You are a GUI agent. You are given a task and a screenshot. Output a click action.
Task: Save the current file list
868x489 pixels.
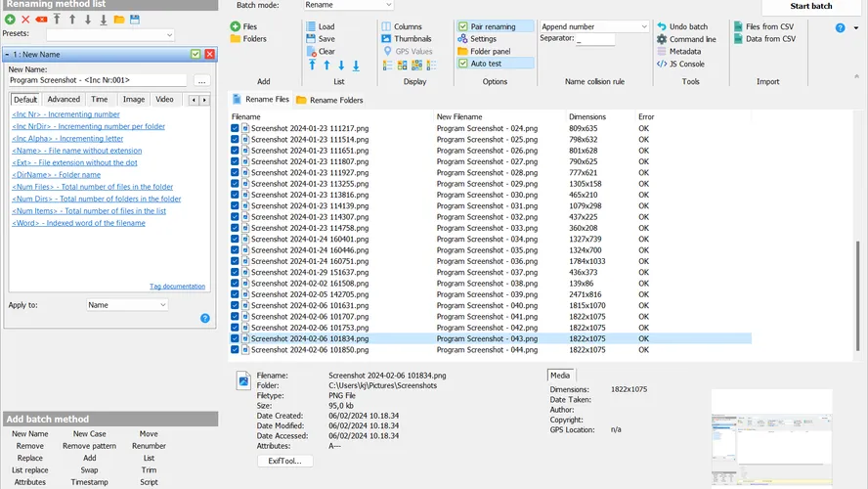point(320,39)
